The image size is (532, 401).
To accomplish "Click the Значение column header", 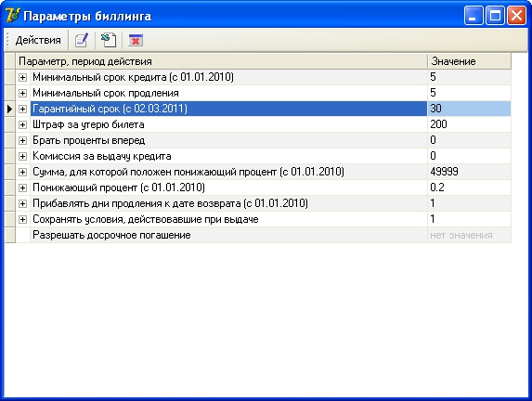I will tap(469, 61).
